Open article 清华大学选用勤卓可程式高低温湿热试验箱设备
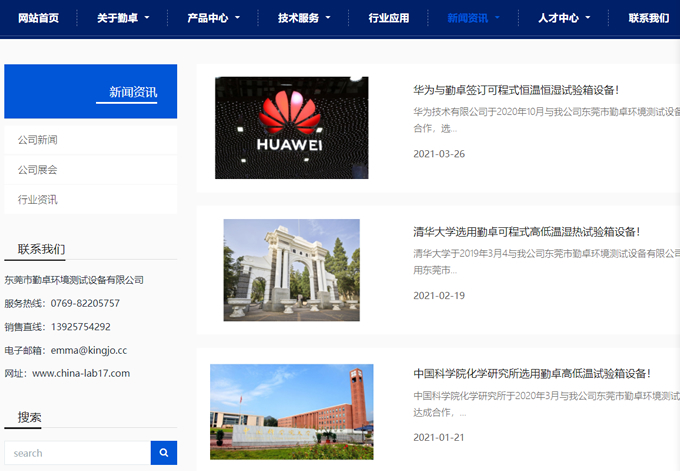Viewport: 680px width, 471px height. pyautogui.click(x=527, y=232)
